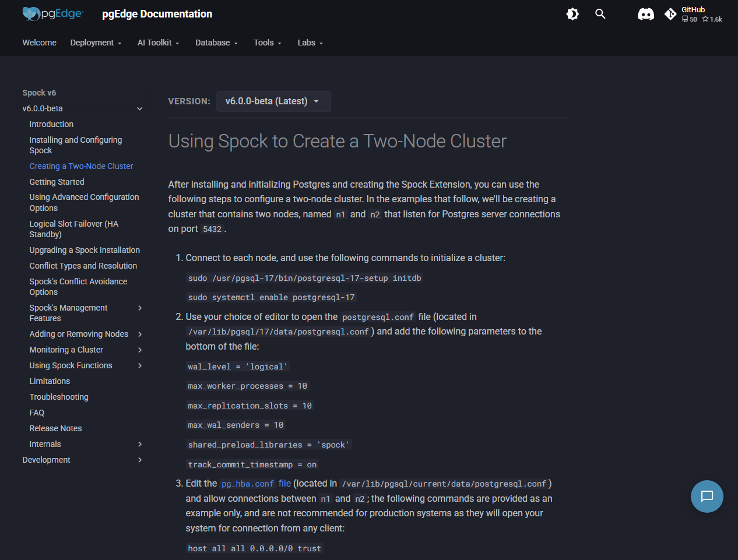The height and width of the screenshot is (560, 738).
Task: Open the Tools dropdown menu
Action: [268, 43]
